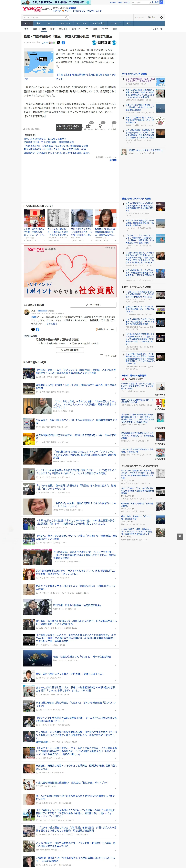Open the マイページ link
The width and height of the screenshot is (186, 868).
[x=139, y=18]
